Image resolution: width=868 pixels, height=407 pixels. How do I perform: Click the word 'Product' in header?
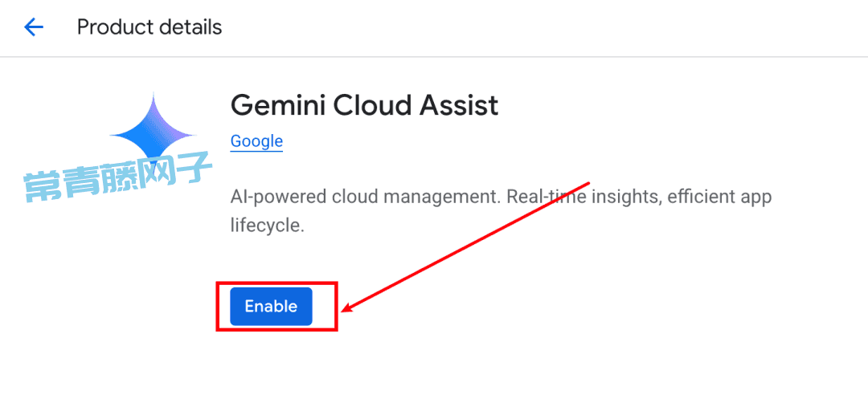pos(113,27)
